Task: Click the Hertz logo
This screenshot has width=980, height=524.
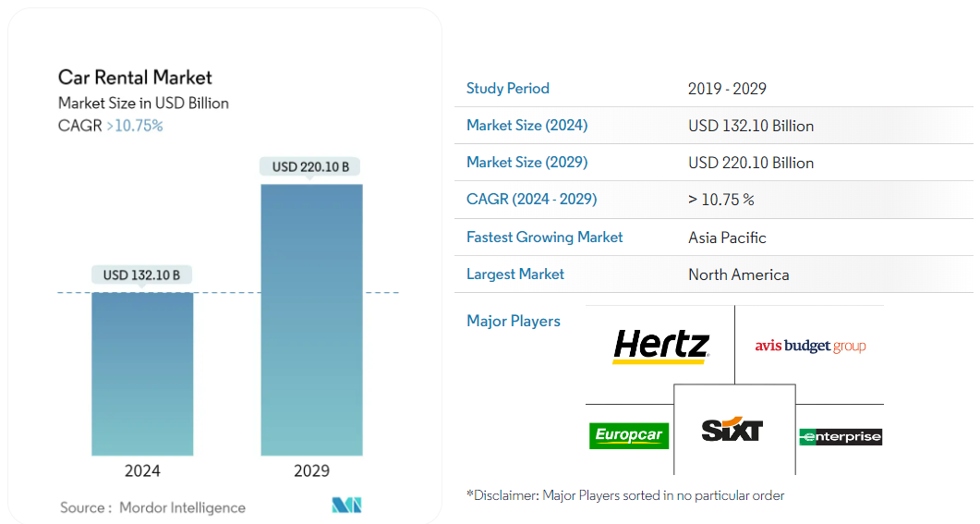Action: (660, 347)
